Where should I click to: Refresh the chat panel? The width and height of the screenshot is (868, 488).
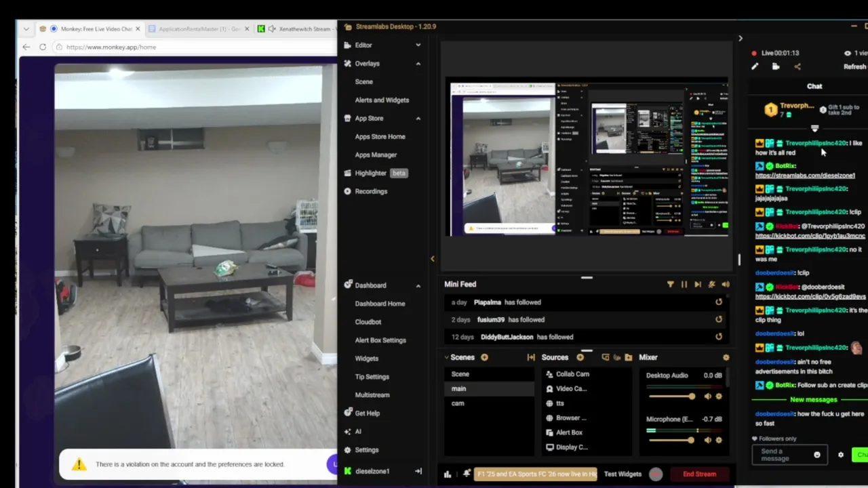click(854, 66)
